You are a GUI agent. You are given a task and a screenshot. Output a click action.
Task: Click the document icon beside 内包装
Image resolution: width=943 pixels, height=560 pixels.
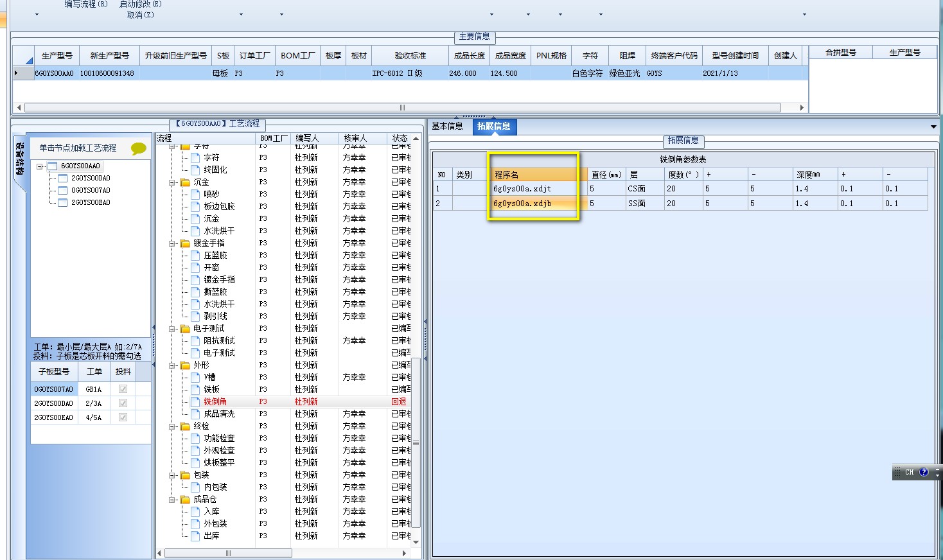195,487
